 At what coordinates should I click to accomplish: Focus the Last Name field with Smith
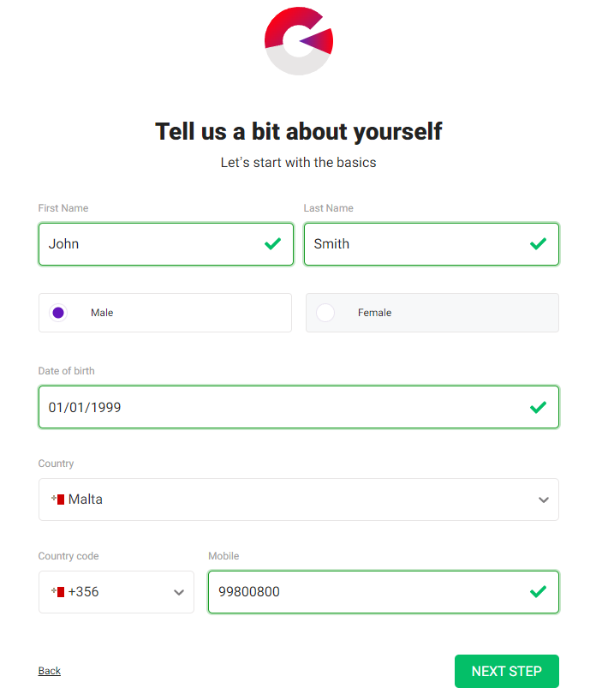tap(432, 244)
